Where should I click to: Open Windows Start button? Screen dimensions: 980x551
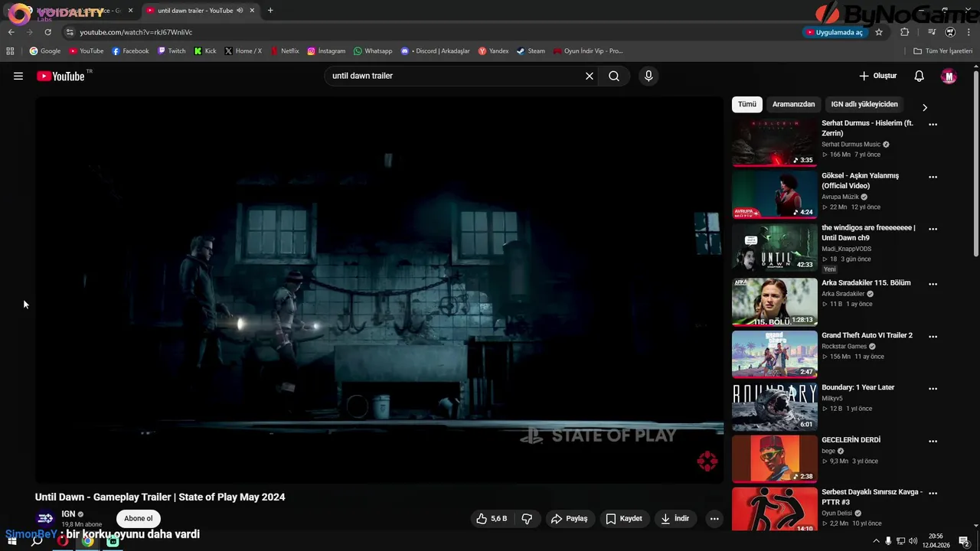12,541
